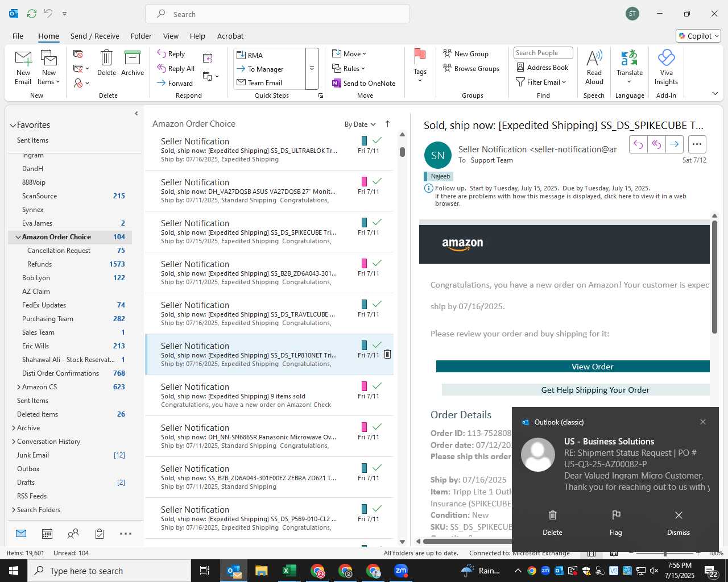
Task: Click Get Help Shipping Your Order
Action: (x=576, y=390)
